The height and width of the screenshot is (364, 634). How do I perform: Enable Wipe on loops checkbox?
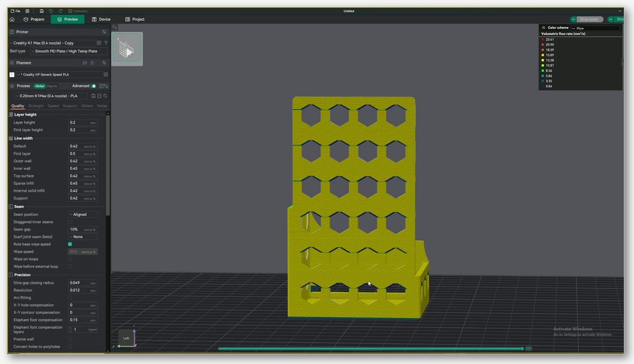pyautogui.click(x=70, y=259)
